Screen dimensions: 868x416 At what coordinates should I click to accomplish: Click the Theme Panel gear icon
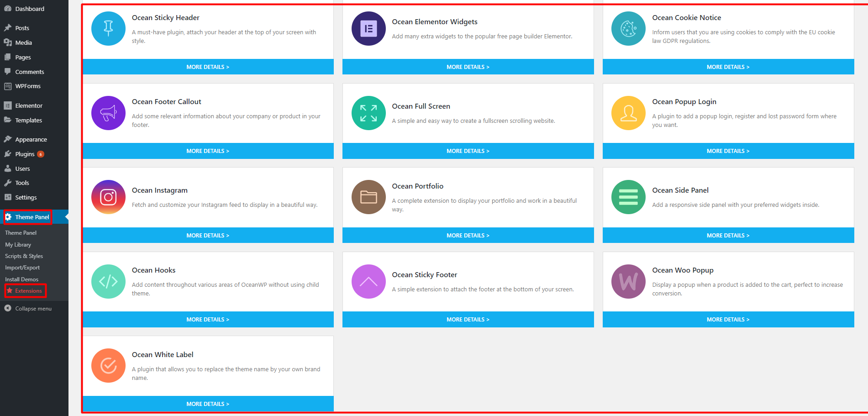[x=8, y=217]
